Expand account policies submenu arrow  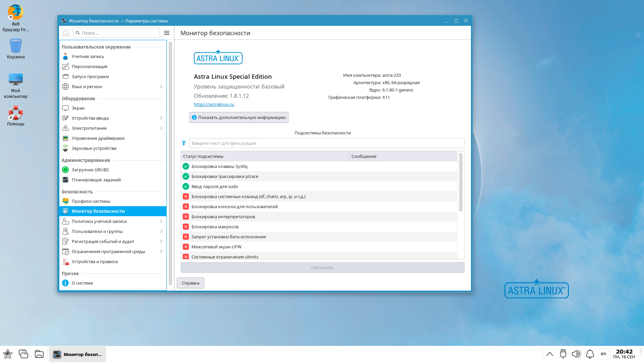161,221
